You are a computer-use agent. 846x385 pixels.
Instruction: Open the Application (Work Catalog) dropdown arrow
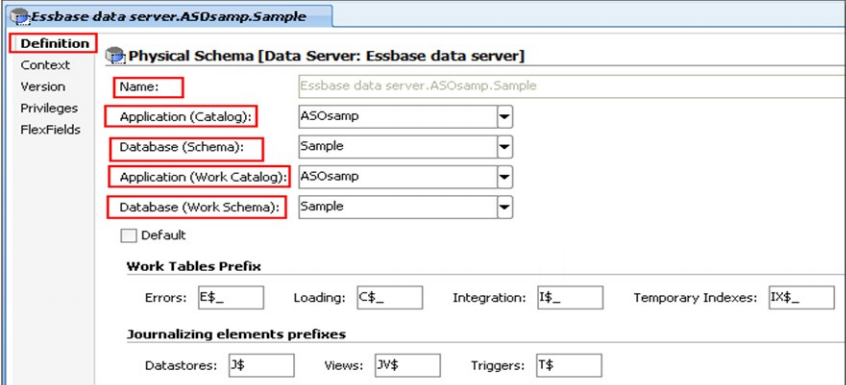coord(504,177)
